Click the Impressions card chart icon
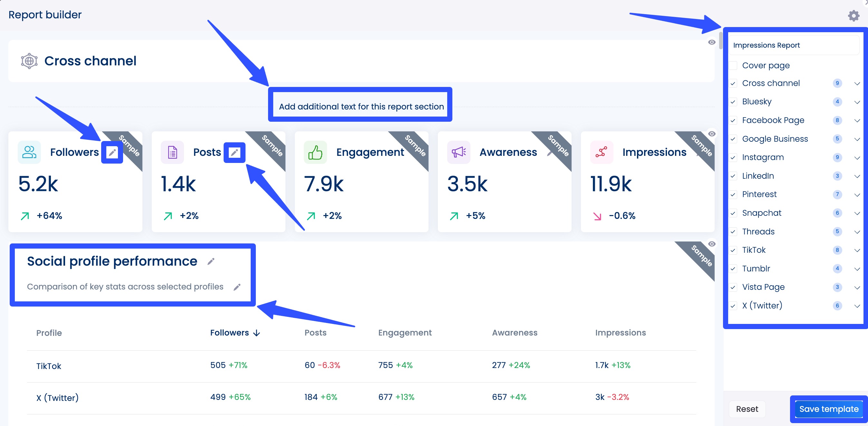This screenshot has height=426, width=868. pos(602,152)
